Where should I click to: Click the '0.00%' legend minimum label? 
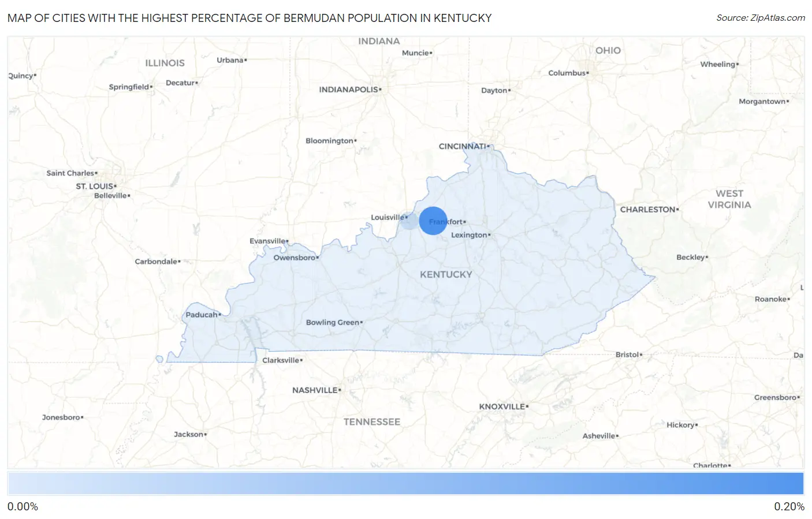(x=23, y=506)
